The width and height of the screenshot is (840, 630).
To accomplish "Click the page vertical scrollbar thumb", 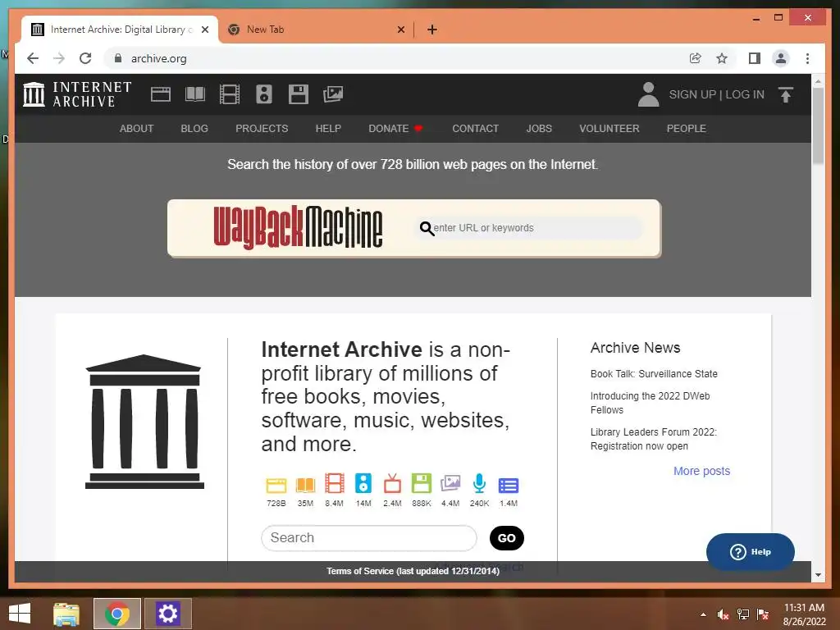I will coord(818,126).
